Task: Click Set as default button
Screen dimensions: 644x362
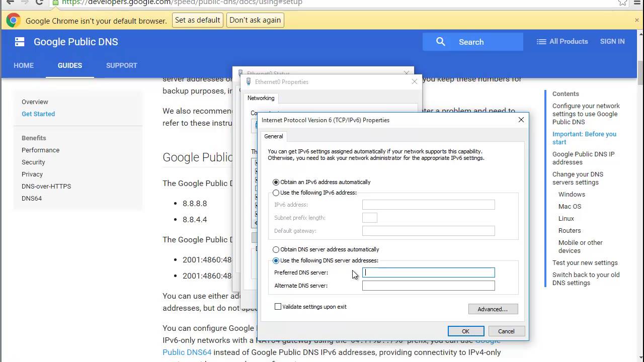Action: click(x=197, y=20)
